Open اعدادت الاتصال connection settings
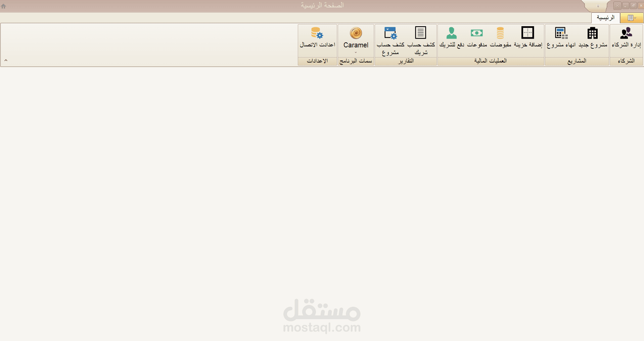The image size is (644, 341). coord(317,38)
